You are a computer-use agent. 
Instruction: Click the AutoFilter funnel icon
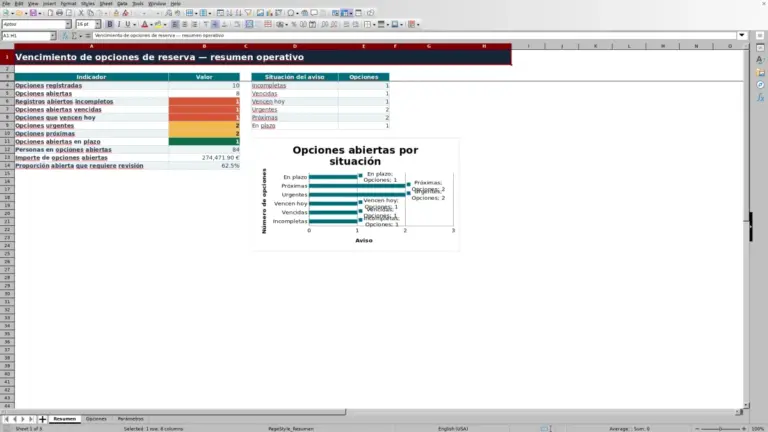pyautogui.click(x=248, y=13)
